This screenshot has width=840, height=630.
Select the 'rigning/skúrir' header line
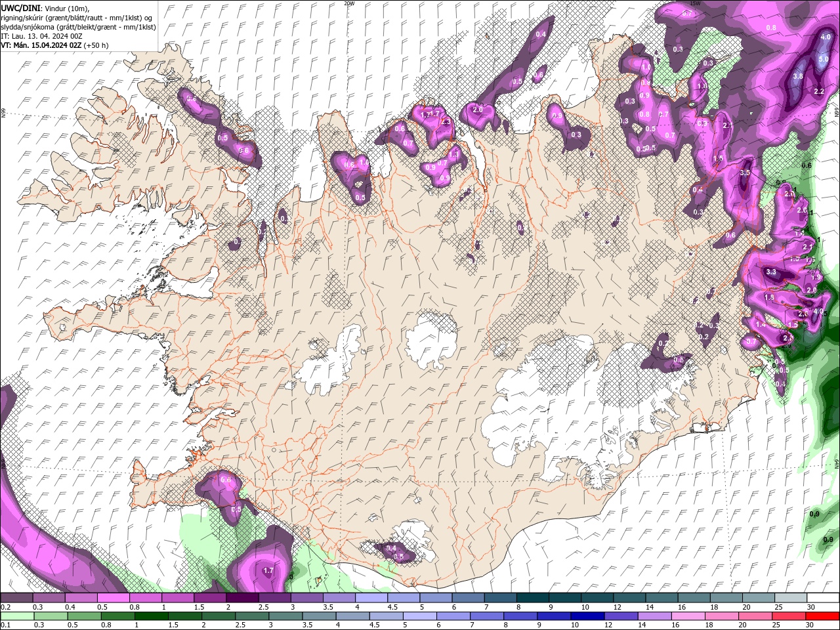(77, 18)
